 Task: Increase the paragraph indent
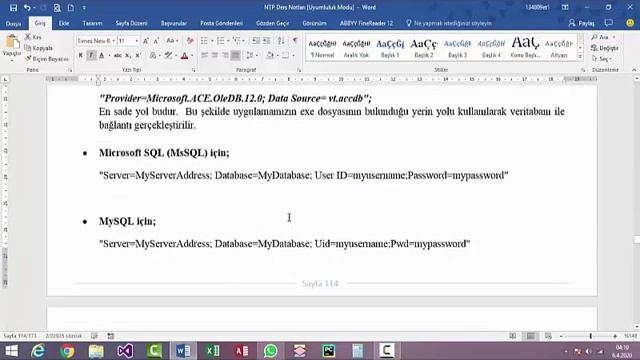[x=266, y=41]
